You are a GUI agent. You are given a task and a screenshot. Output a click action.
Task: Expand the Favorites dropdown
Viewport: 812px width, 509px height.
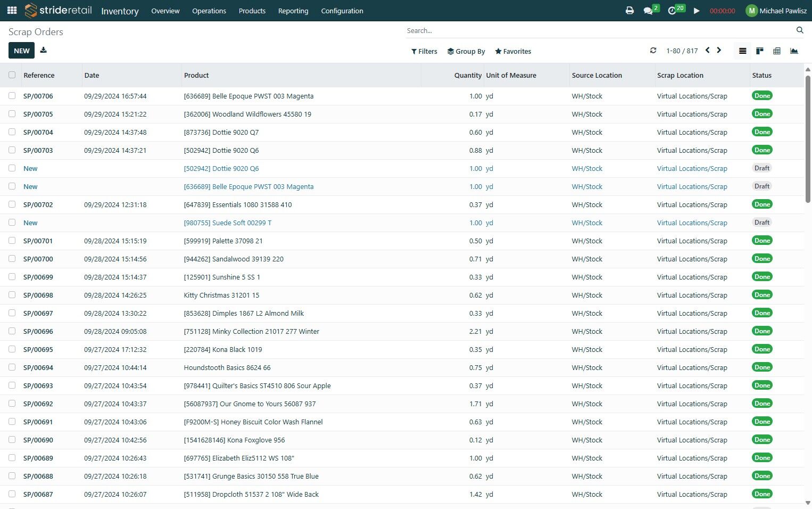pyautogui.click(x=513, y=52)
